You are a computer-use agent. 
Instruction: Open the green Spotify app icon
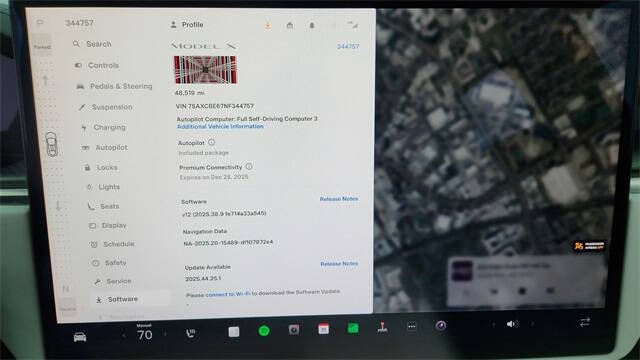(x=264, y=331)
